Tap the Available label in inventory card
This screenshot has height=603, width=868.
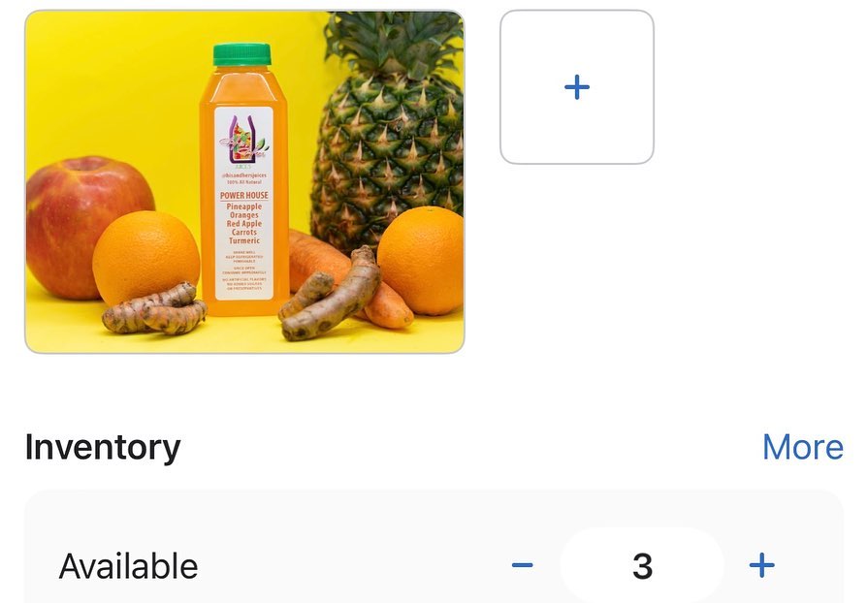coord(128,566)
